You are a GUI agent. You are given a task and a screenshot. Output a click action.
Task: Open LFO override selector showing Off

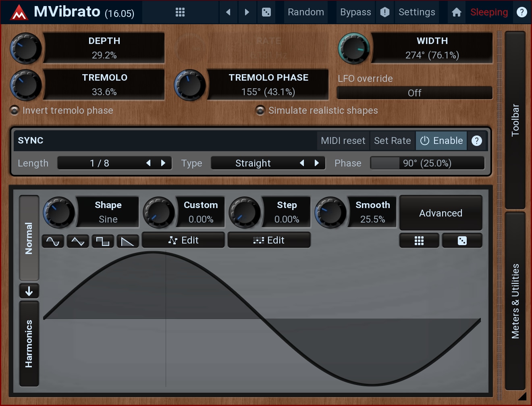(x=415, y=93)
